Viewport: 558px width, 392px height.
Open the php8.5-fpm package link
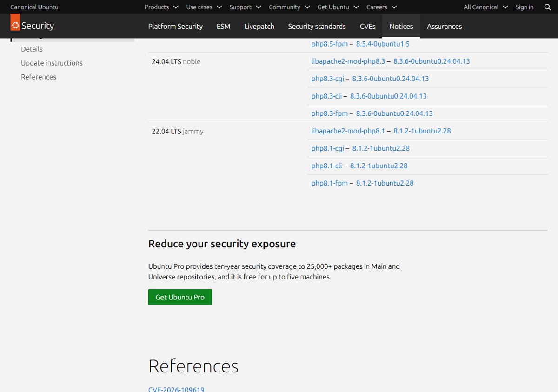[330, 44]
